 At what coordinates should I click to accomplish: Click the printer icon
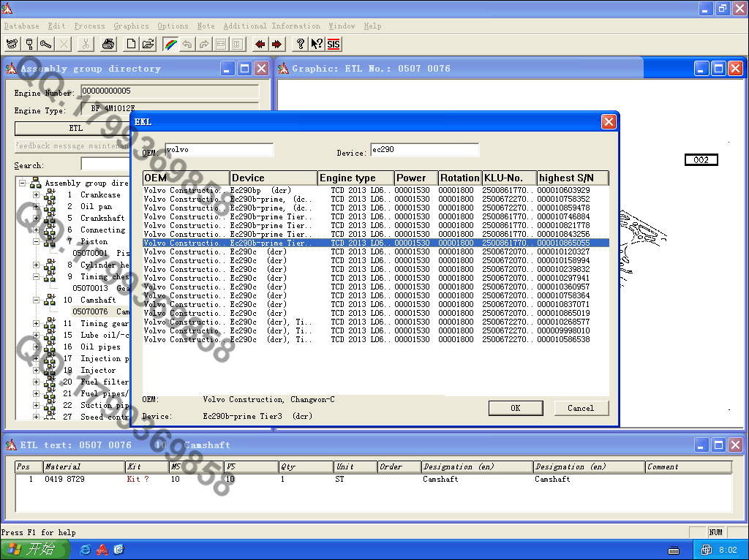pyautogui.click(x=108, y=44)
